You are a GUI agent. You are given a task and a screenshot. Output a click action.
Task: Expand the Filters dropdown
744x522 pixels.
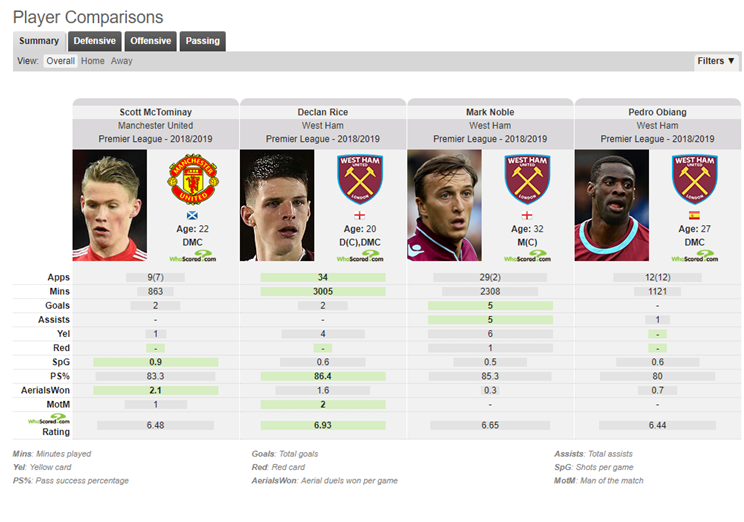click(716, 61)
